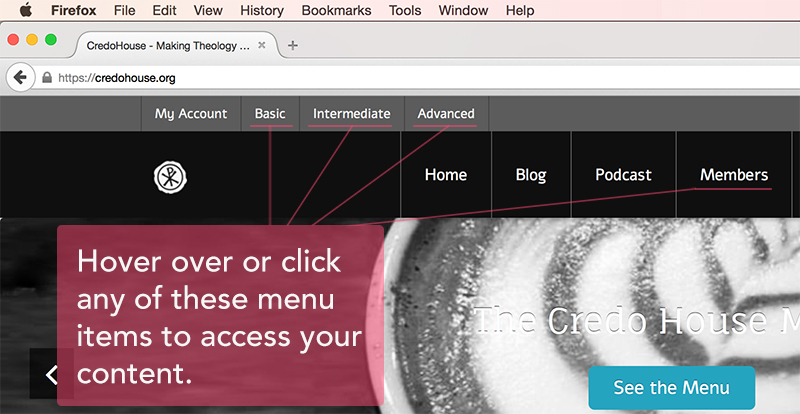Click the See the Menu button

click(671, 387)
